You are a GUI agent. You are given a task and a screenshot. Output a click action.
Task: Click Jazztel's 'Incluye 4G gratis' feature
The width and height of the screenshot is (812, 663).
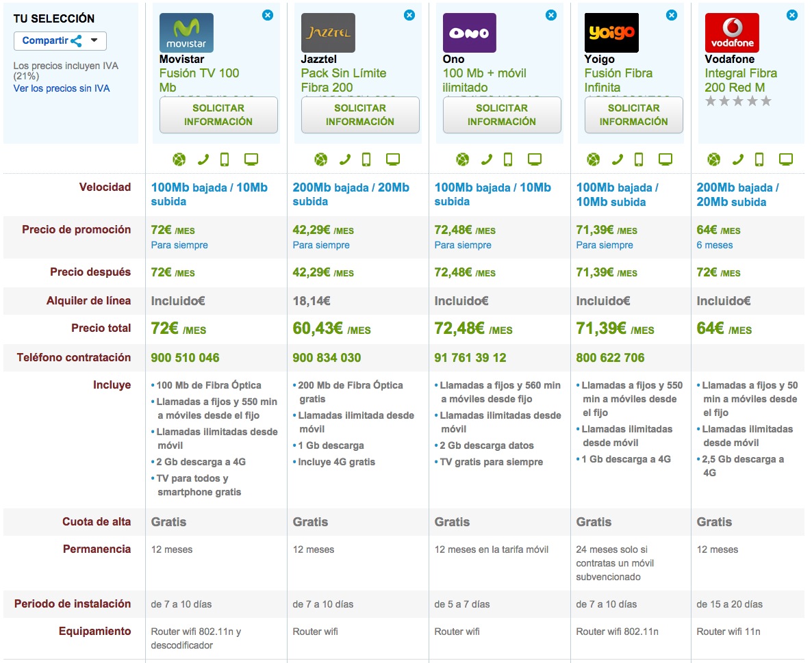[x=337, y=463]
